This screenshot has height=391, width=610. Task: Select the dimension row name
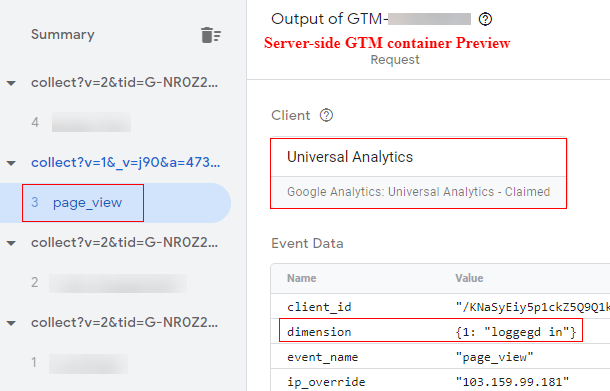(319, 332)
